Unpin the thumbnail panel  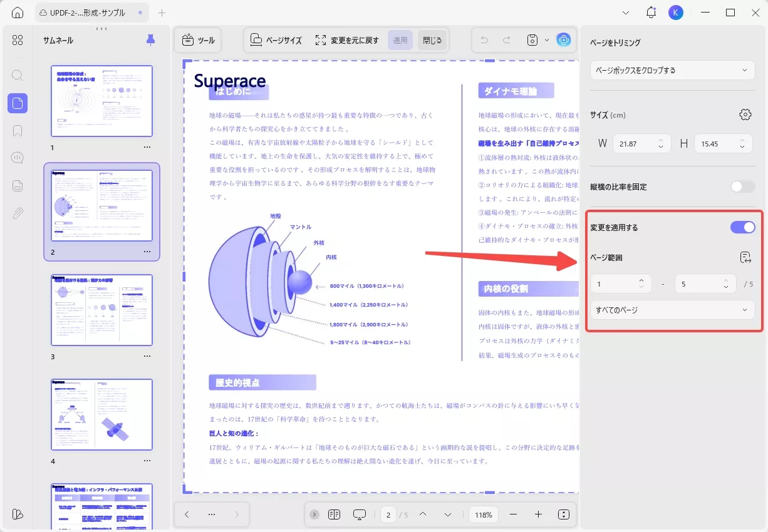[150, 39]
